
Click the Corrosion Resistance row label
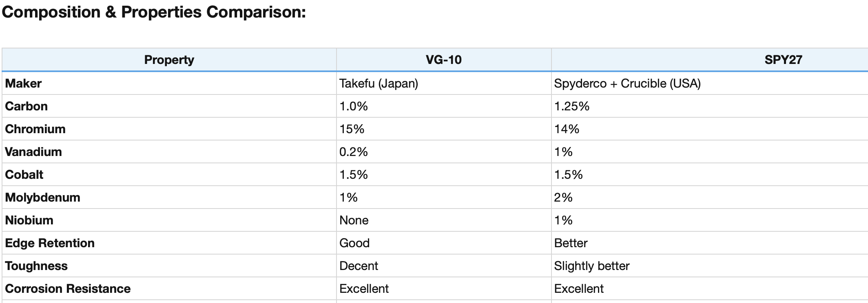(x=68, y=289)
